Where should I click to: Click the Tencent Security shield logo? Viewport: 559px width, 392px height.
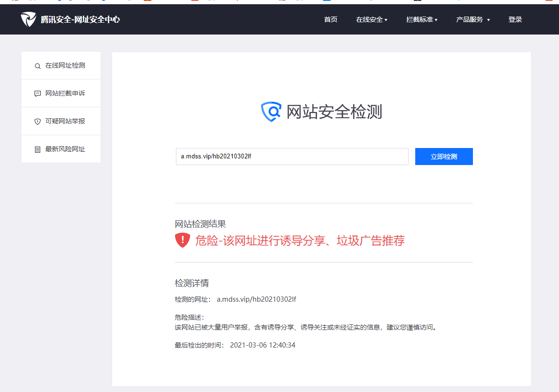tap(28, 19)
